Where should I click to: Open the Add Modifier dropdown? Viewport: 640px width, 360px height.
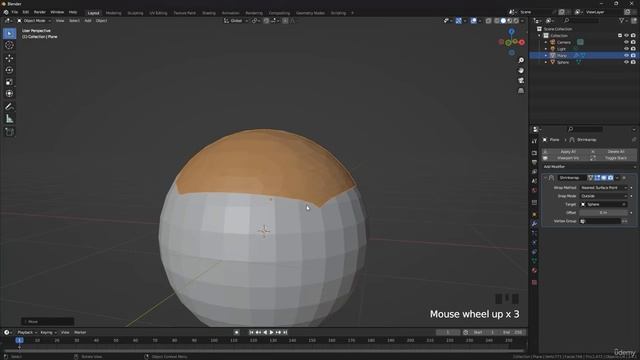(x=589, y=167)
